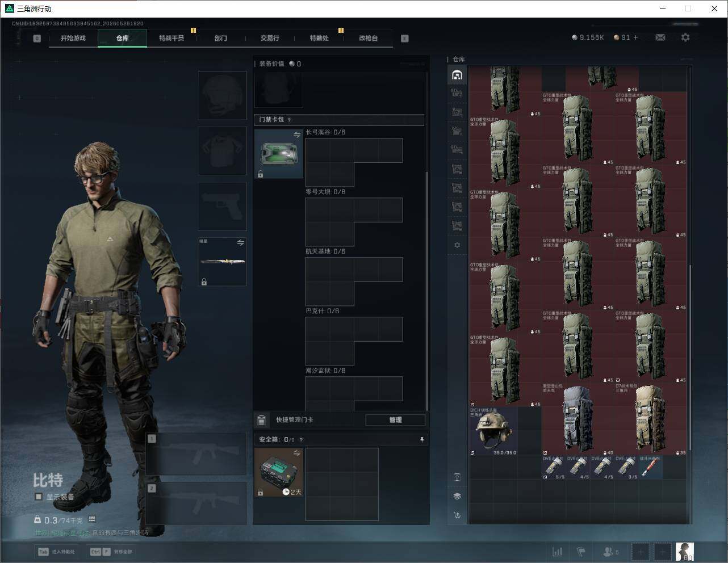Screen dimensions: 728x563
Task: Click the sort warehouse arrows icon
Action: (457, 515)
